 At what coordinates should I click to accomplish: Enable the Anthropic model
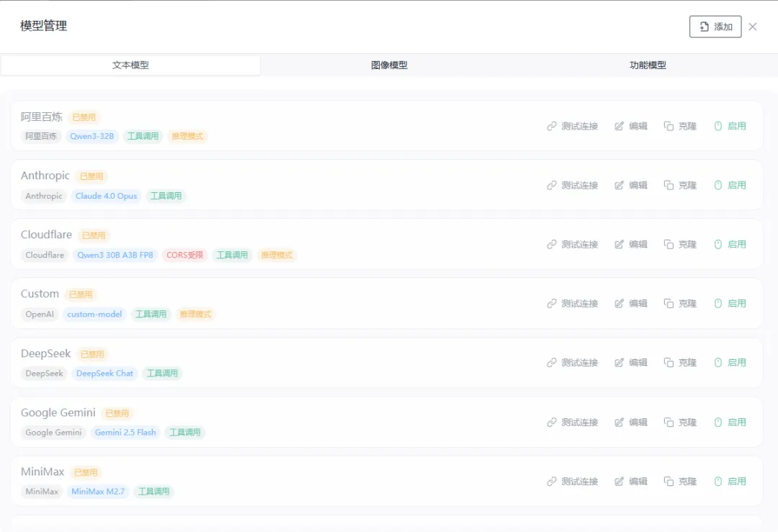coord(730,186)
